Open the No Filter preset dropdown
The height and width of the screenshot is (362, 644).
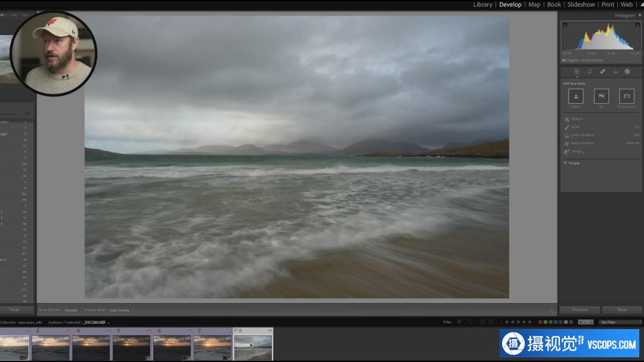click(620, 323)
